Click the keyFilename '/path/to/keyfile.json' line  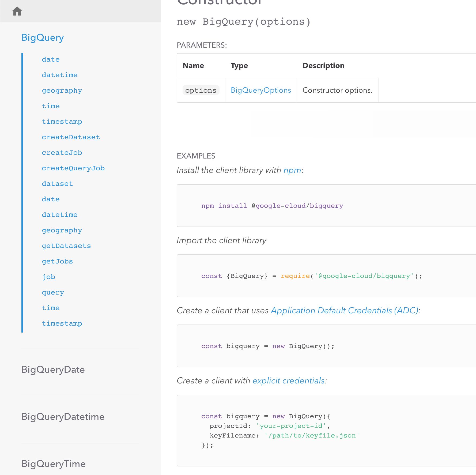pos(284,436)
